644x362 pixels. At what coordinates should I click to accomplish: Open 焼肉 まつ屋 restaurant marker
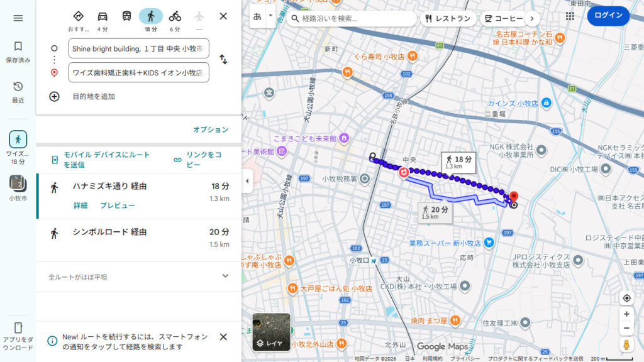[x=455, y=321]
